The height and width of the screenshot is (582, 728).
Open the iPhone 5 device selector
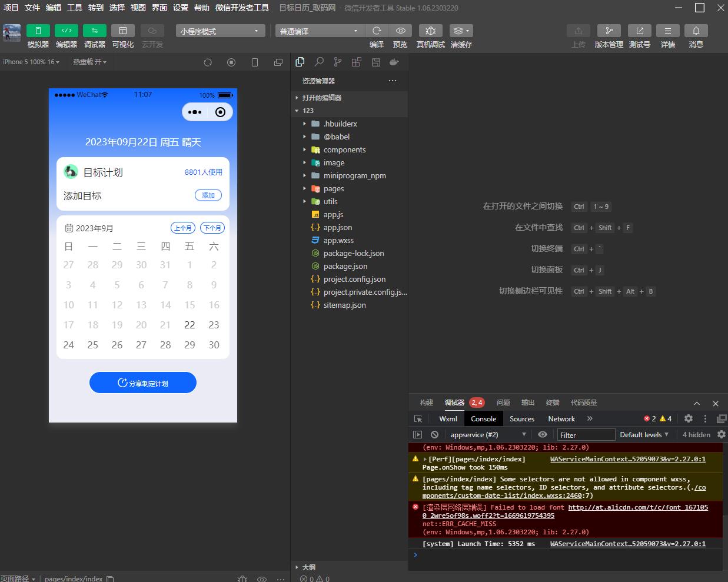31,62
